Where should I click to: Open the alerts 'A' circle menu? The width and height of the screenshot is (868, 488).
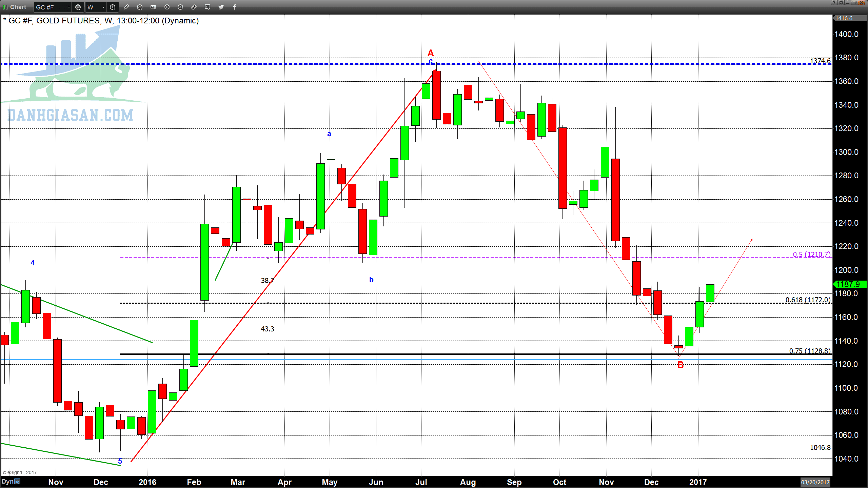(x=180, y=7)
